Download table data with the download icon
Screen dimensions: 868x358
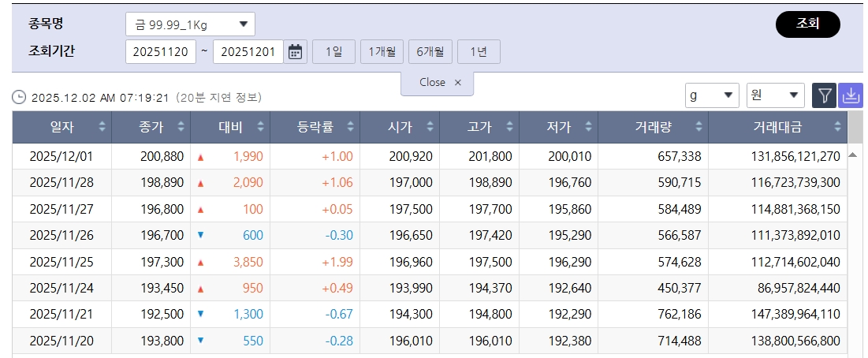[851, 95]
